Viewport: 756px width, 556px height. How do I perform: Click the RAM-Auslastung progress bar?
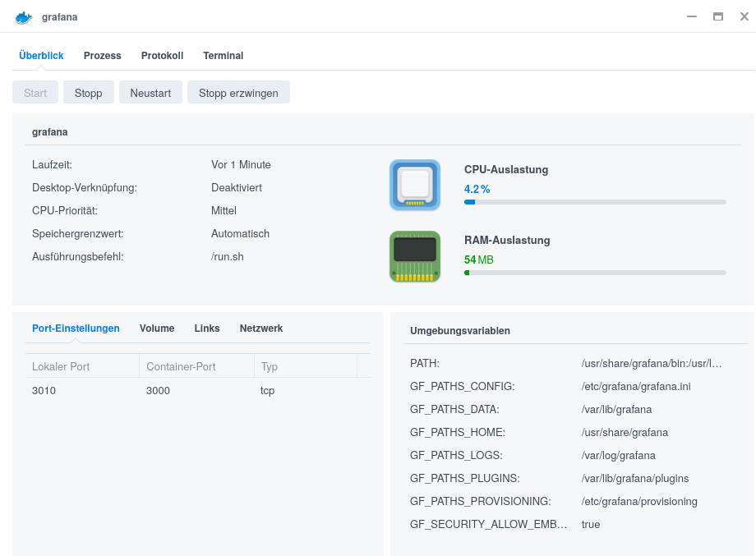(x=595, y=273)
